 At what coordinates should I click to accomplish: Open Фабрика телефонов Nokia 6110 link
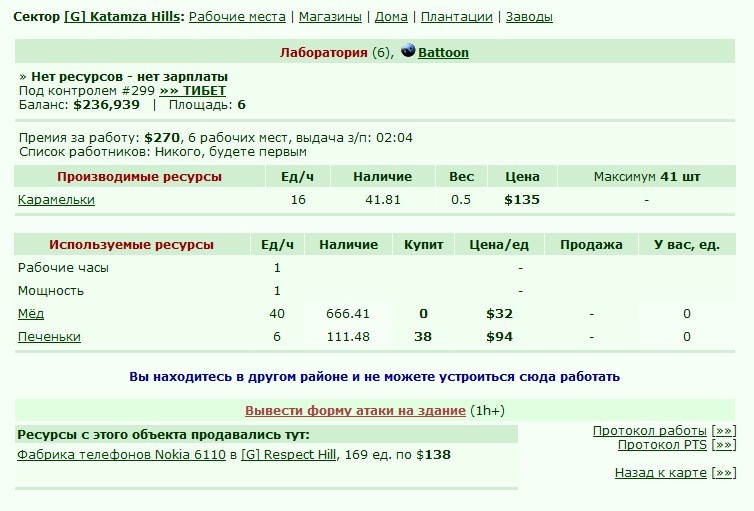point(121,454)
